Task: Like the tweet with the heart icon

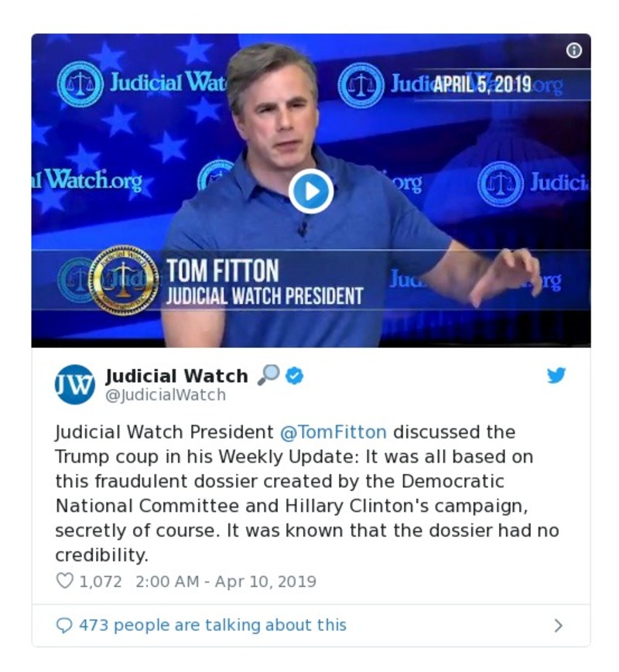Action: click(65, 581)
